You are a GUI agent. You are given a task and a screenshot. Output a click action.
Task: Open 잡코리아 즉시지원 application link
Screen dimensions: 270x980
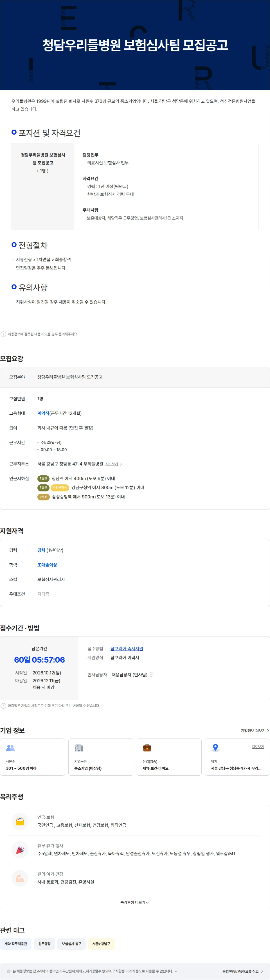pos(127,649)
